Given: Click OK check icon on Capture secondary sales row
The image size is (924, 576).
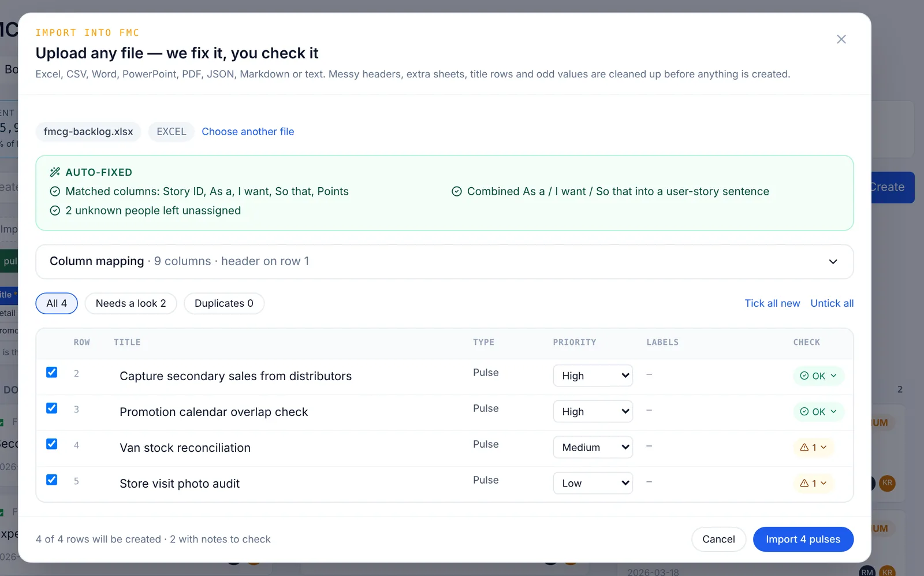Looking at the screenshot, I should 804,376.
